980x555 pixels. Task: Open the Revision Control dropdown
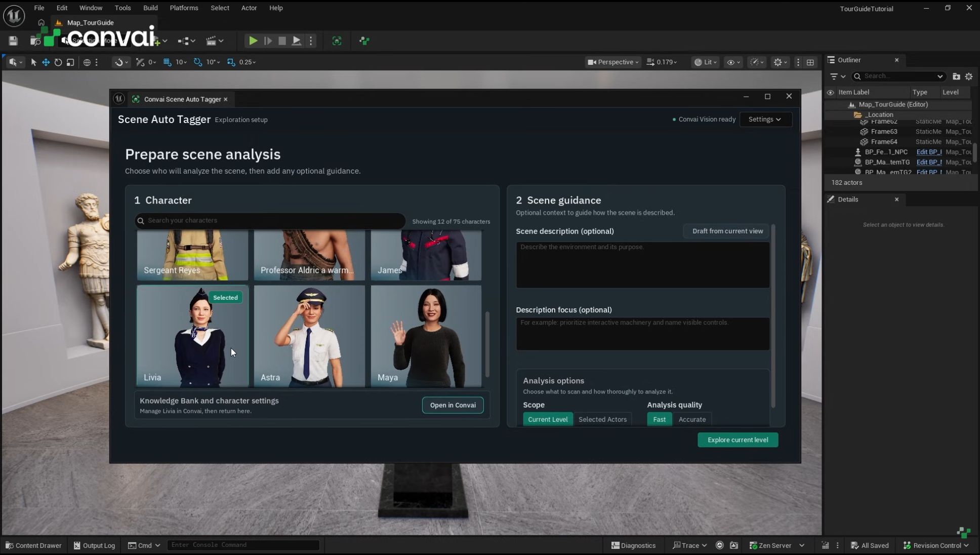click(x=936, y=545)
